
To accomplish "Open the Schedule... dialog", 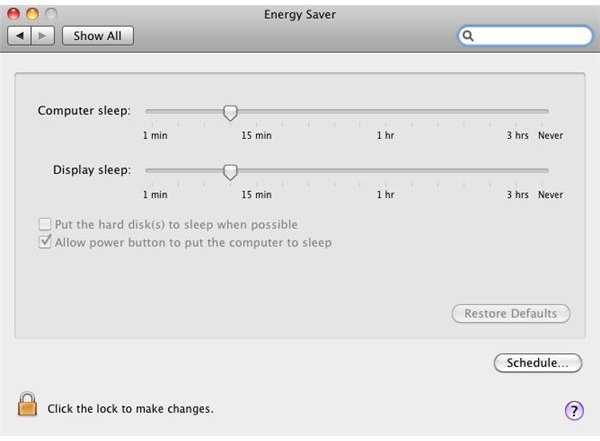I will point(538,363).
